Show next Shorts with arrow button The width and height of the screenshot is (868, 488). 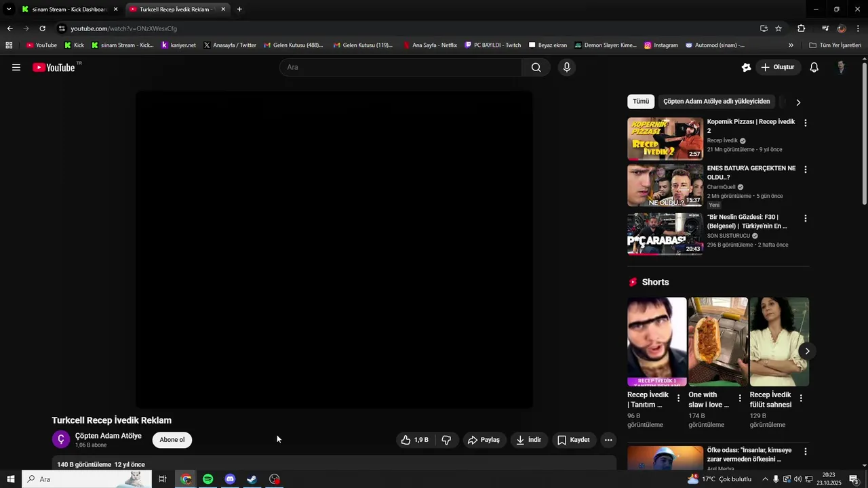coord(807,350)
